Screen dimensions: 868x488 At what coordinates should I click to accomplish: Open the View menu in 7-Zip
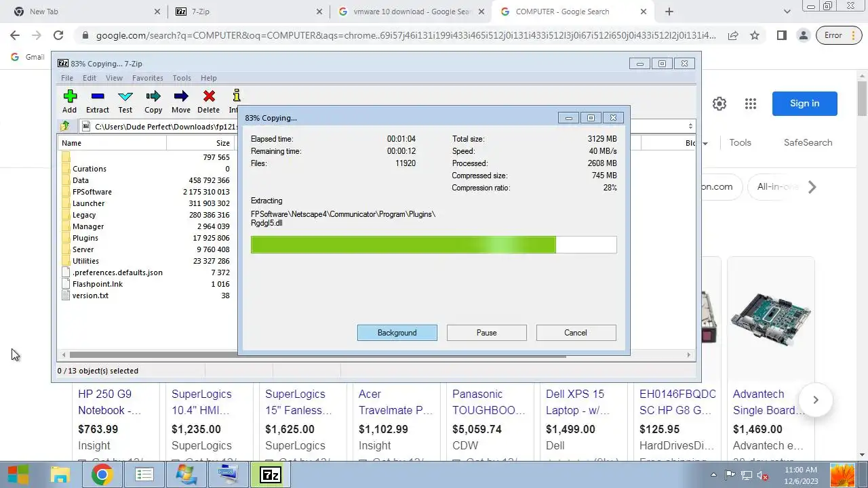[x=114, y=78]
